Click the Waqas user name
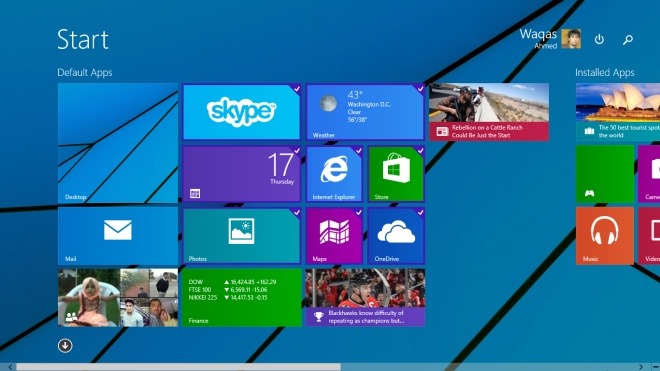 pos(538,34)
